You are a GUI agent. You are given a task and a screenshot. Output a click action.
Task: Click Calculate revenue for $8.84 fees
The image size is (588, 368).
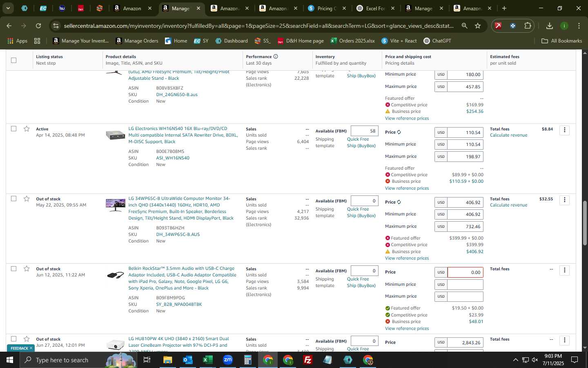pos(508,135)
